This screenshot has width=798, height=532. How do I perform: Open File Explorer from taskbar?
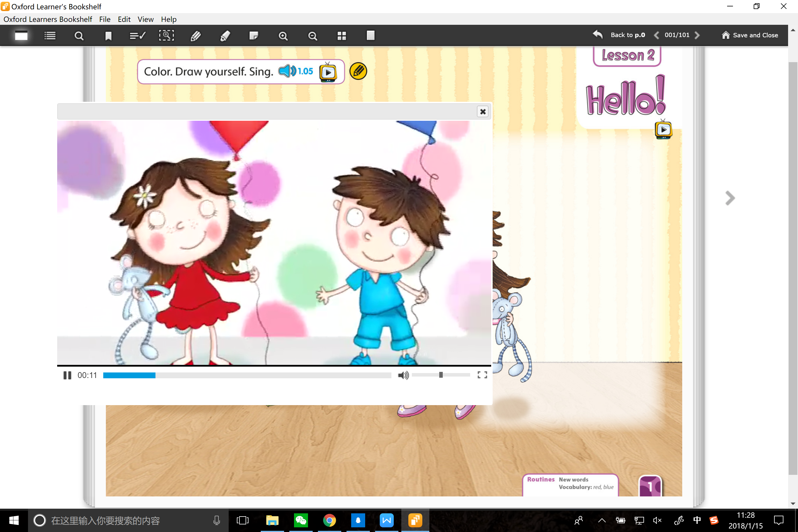point(272,520)
